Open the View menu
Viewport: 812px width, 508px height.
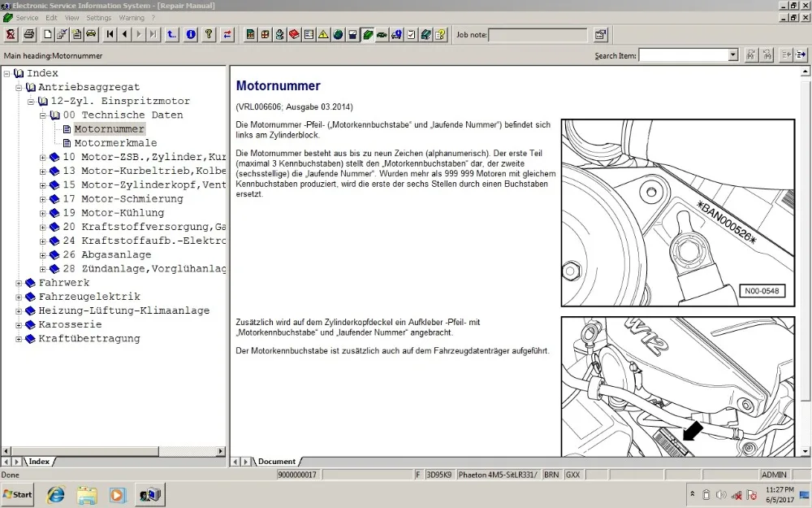pos(72,17)
